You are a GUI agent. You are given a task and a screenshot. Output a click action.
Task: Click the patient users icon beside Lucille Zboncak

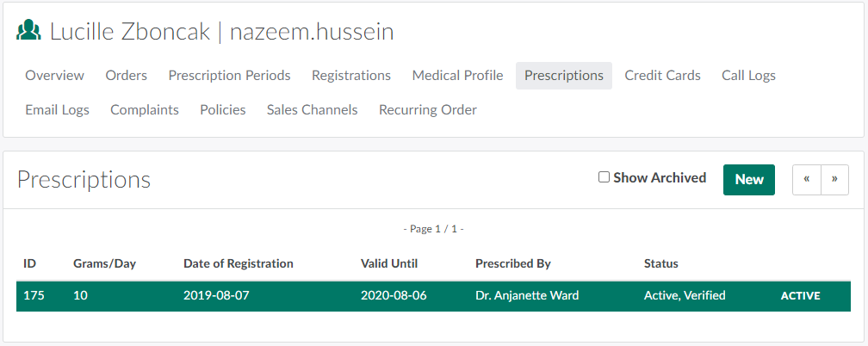click(28, 32)
